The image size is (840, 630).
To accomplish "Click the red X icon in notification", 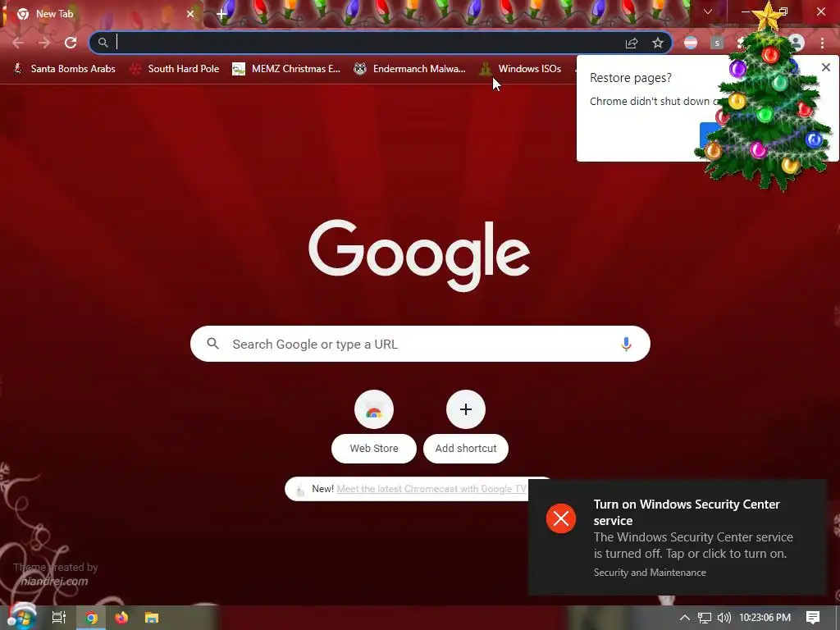I will 561,518.
